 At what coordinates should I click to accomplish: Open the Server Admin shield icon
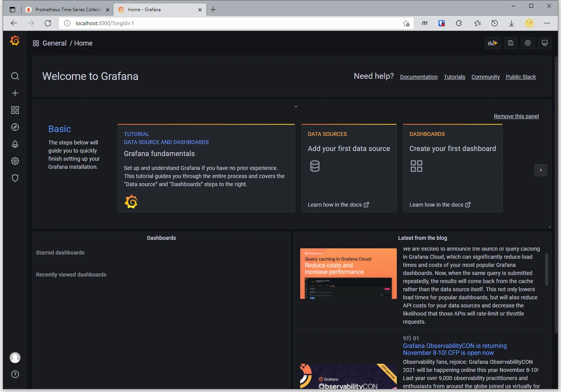pos(15,178)
